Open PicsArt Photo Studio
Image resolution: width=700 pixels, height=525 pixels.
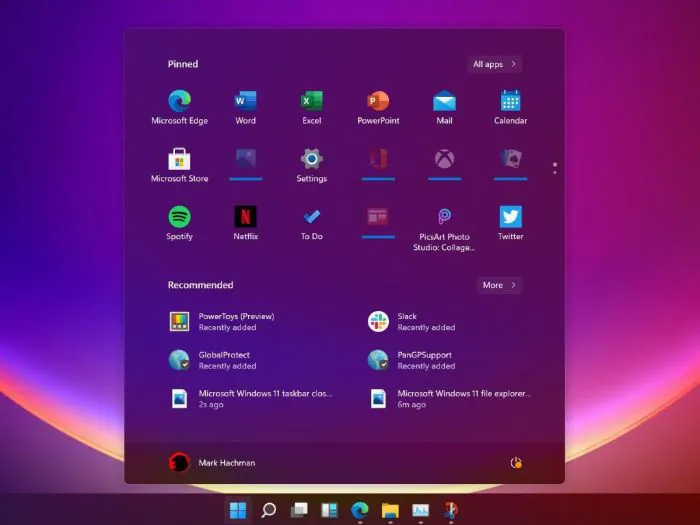pyautogui.click(x=444, y=229)
